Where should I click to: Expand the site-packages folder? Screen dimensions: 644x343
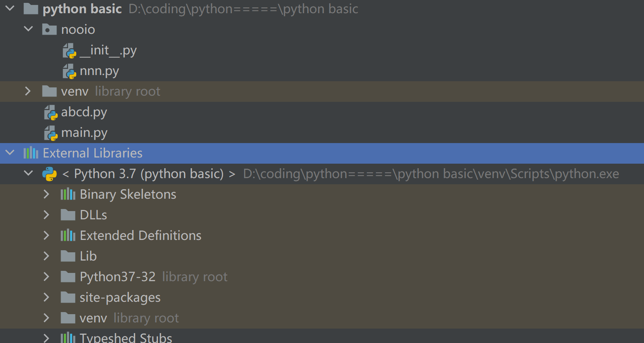(x=47, y=297)
